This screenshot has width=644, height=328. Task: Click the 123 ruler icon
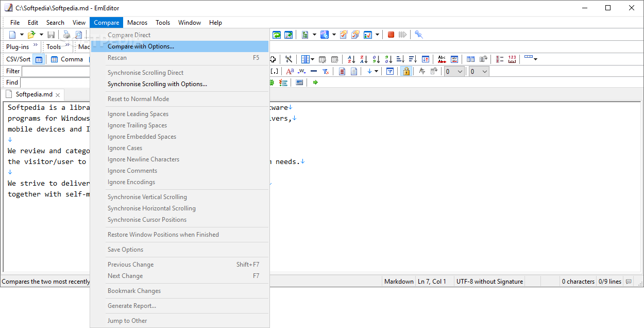512,59
